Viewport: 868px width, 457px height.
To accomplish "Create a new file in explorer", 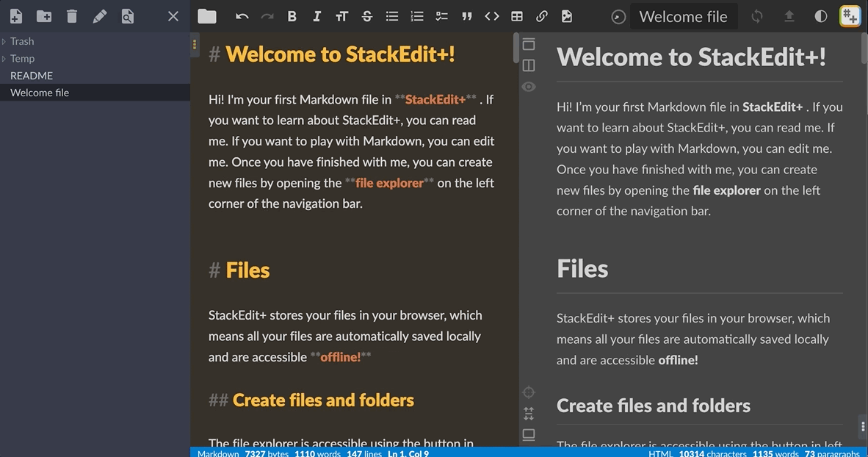I will (16, 16).
